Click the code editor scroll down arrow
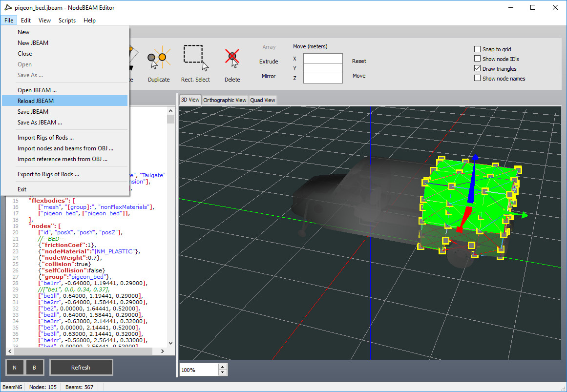 (170, 343)
